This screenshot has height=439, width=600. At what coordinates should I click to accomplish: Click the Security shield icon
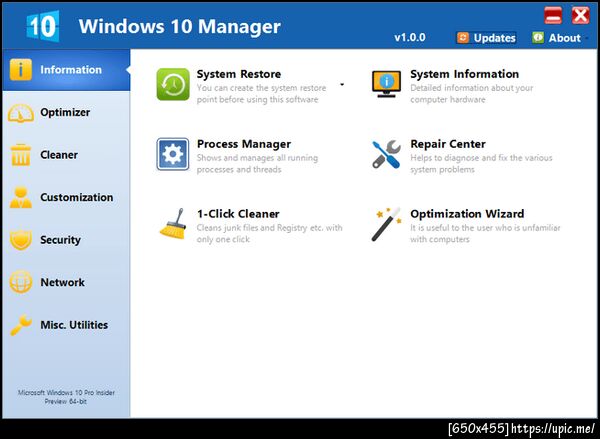pos(21,240)
